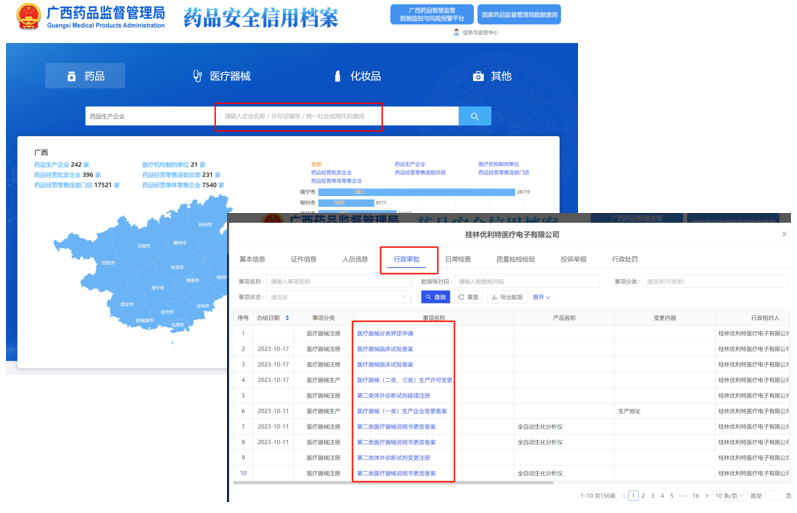This screenshot has width=797, height=513.
Task: Sort by the 办结日期 column arrows
Action: point(288,318)
